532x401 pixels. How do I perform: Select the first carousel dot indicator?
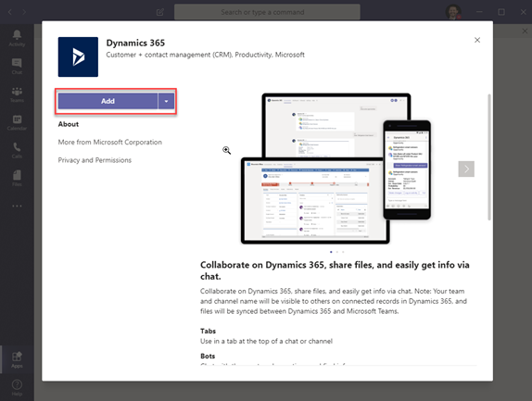click(331, 252)
